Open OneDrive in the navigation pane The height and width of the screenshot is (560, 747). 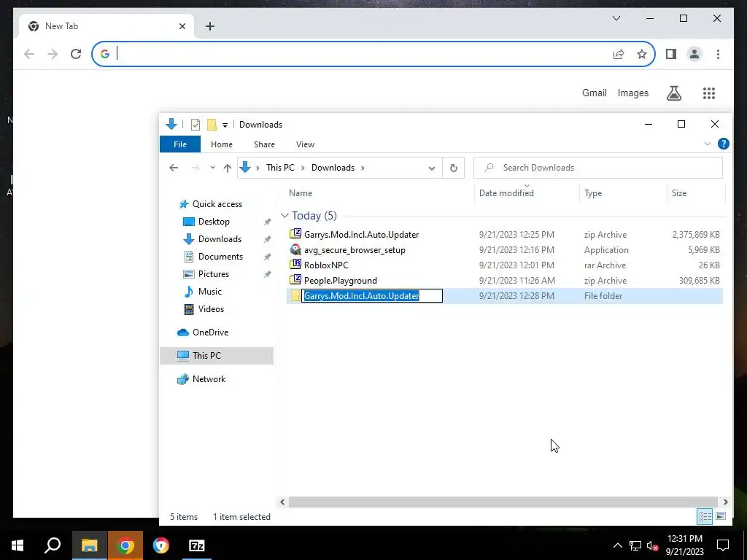[x=210, y=332]
